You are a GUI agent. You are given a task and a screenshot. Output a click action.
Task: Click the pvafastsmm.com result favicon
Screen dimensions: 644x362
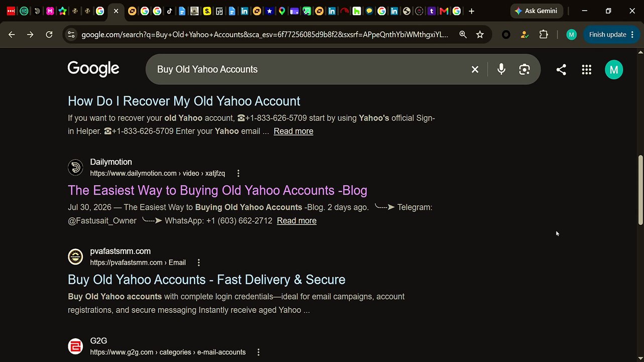tap(75, 257)
